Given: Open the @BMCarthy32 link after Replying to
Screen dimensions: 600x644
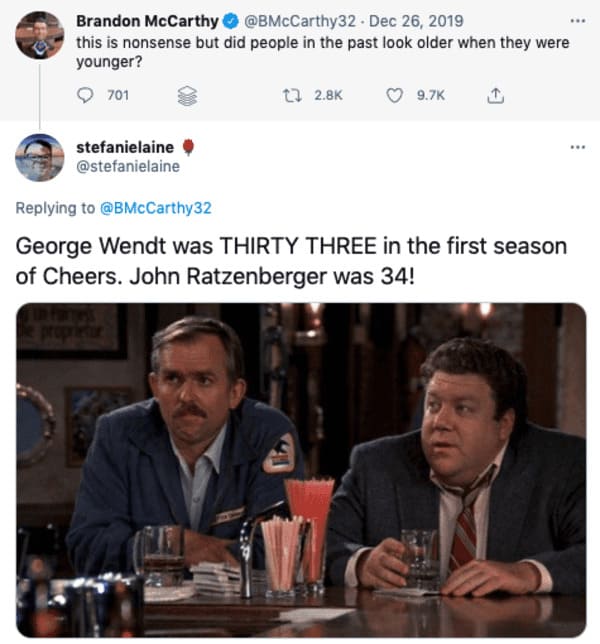Looking at the screenshot, I should click(x=156, y=208).
